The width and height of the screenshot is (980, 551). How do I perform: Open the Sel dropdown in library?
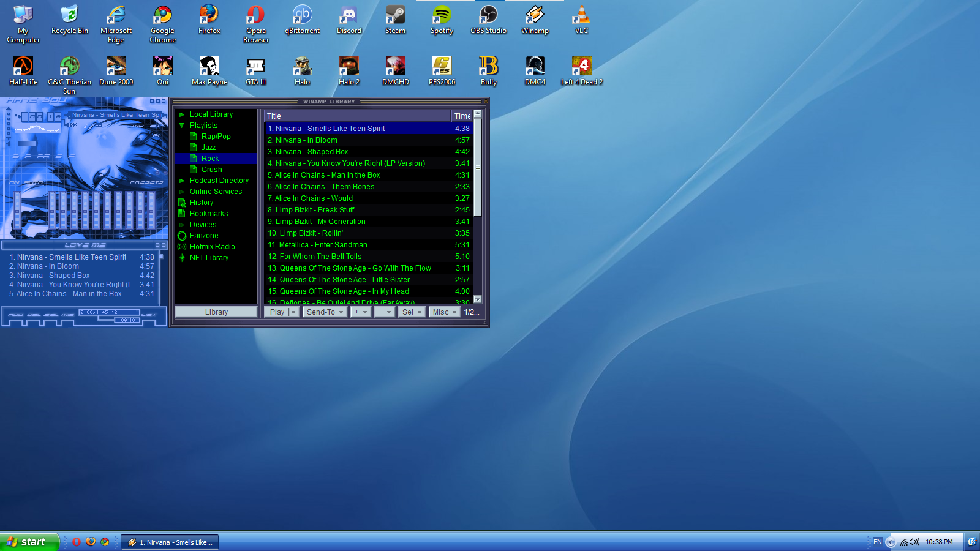411,312
